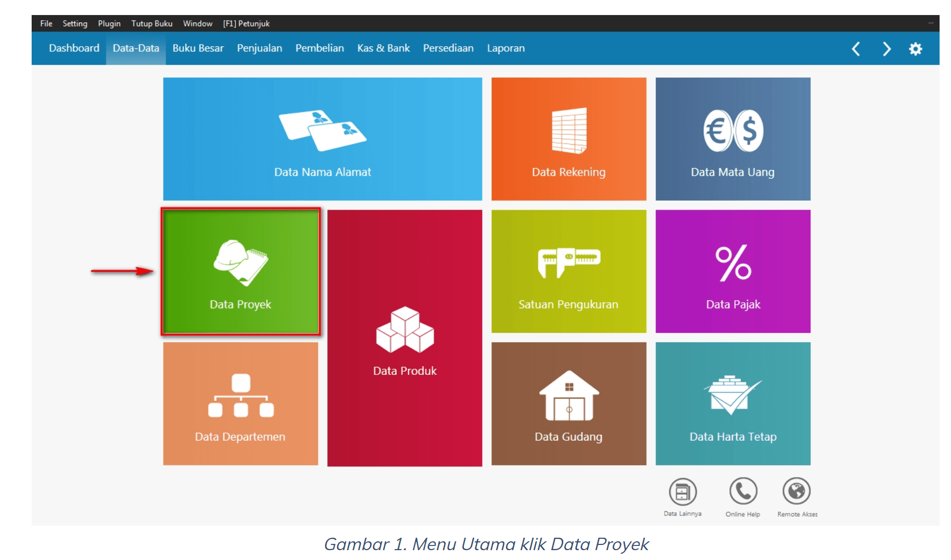Viewport: 951px width, 560px height.
Task: Switch to the Penjualan tab
Action: pos(259,48)
